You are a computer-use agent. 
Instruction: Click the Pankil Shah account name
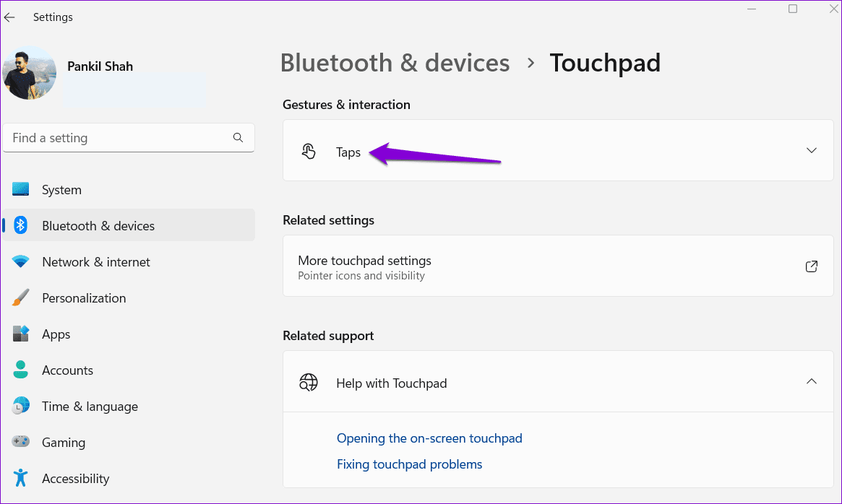coord(100,66)
